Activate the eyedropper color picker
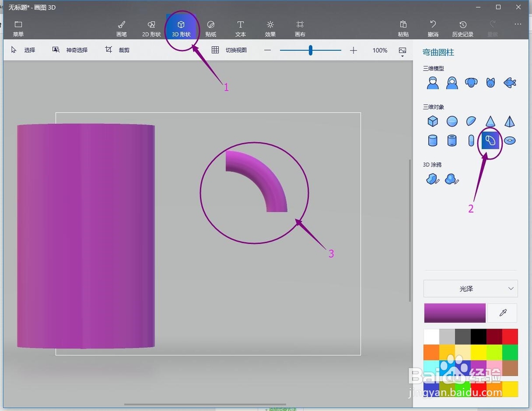Viewport: 532px width, 411px height. 503,313
